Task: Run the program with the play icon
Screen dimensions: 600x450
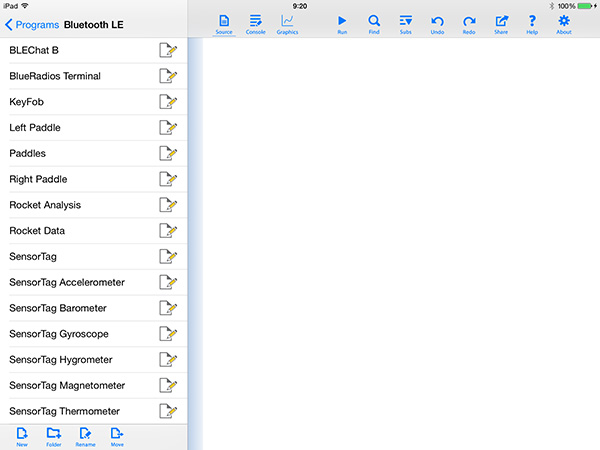Action: point(342,25)
